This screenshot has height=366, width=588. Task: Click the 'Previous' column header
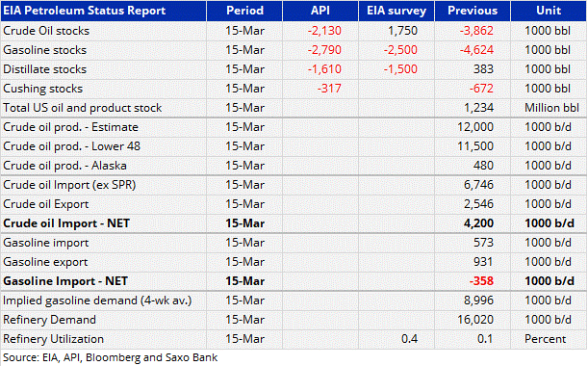(x=473, y=11)
